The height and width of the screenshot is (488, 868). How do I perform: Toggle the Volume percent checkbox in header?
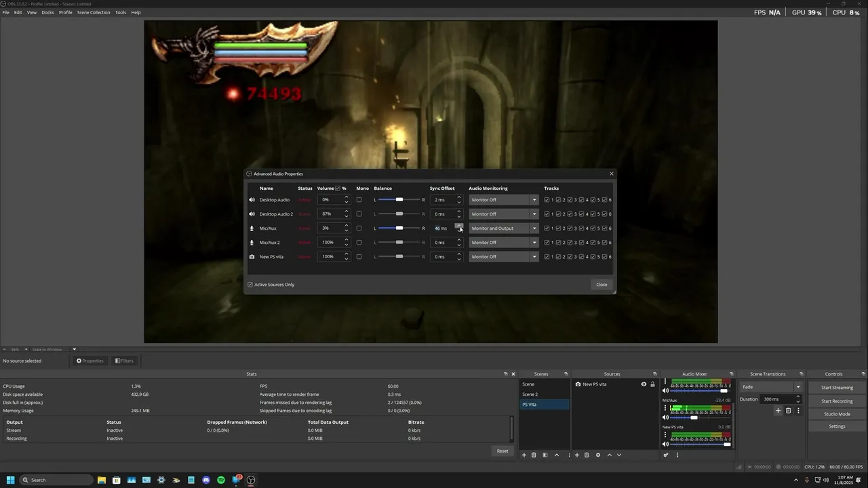pos(338,188)
